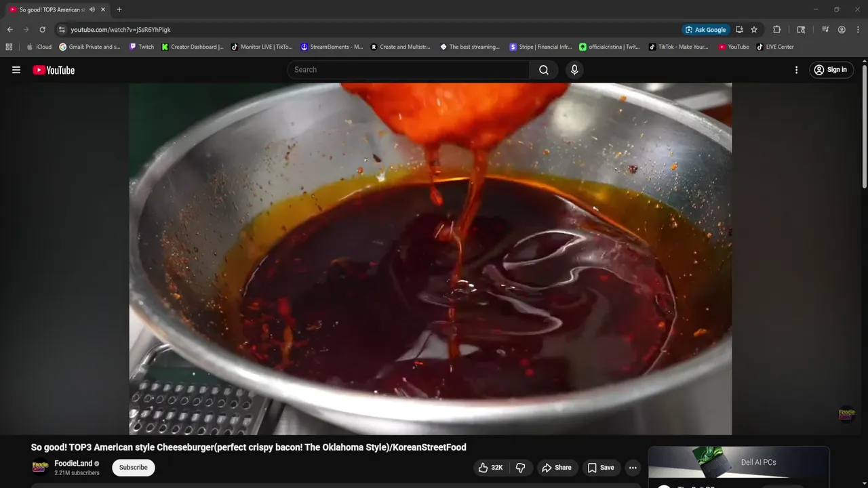Open Chrome profile avatar
868x488 pixels.
(x=842, y=30)
